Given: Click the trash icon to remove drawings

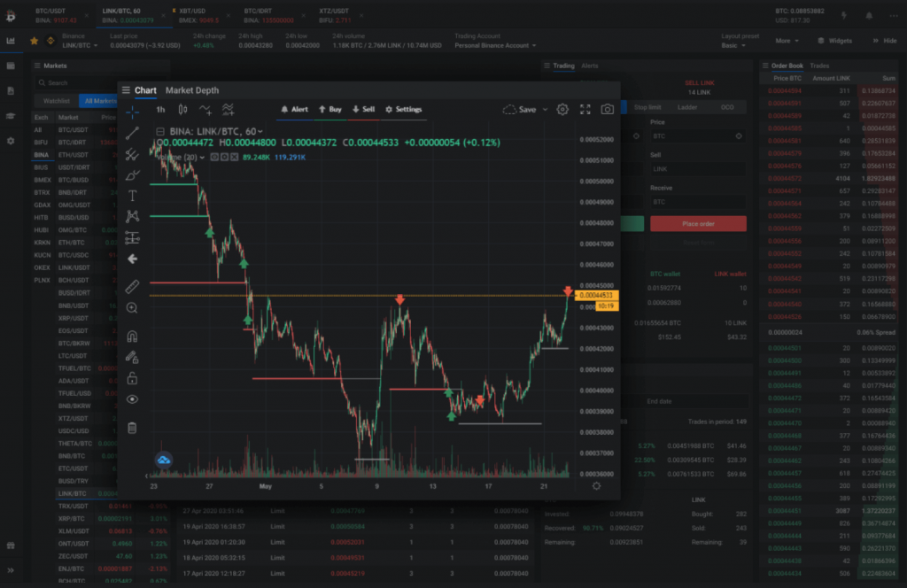Looking at the screenshot, I should click(133, 428).
